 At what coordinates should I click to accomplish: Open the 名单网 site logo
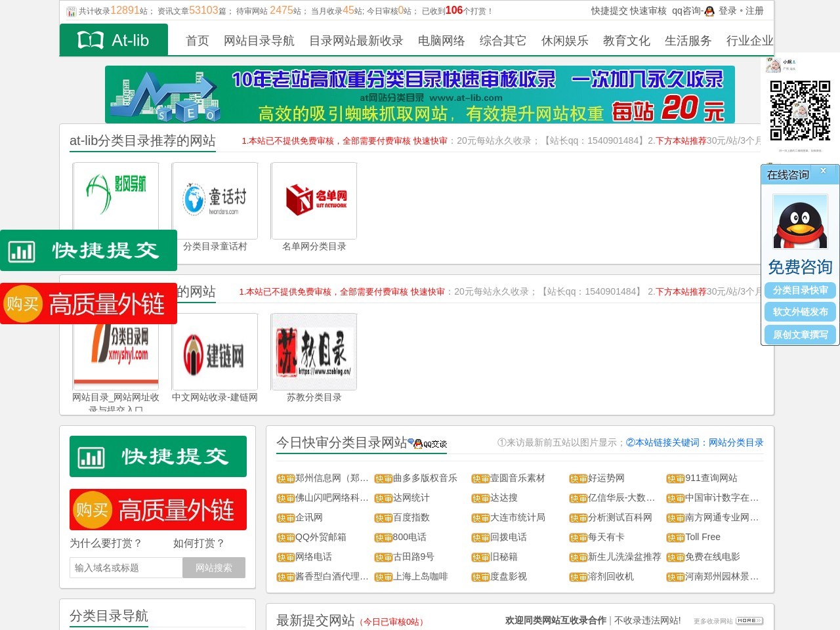(x=314, y=200)
